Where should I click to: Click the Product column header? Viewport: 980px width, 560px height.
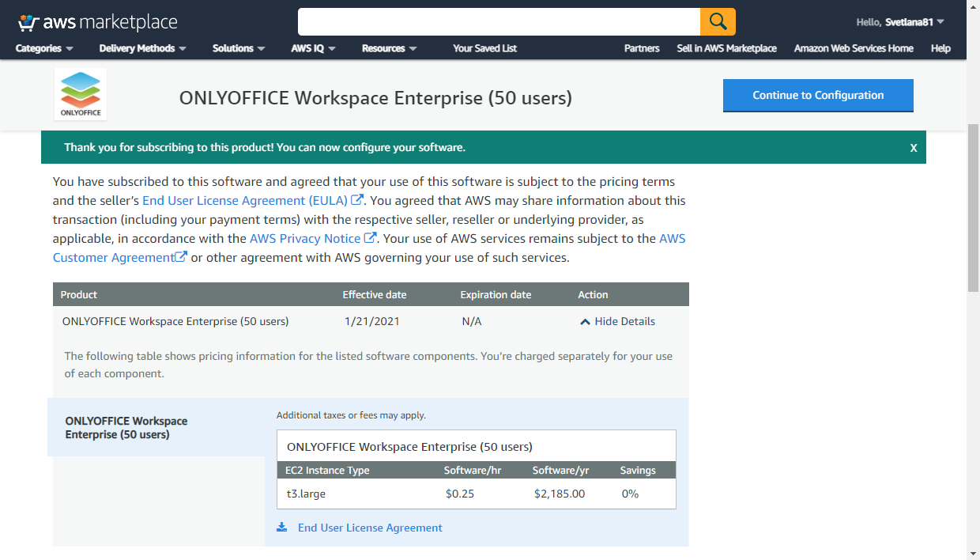[79, 294]
